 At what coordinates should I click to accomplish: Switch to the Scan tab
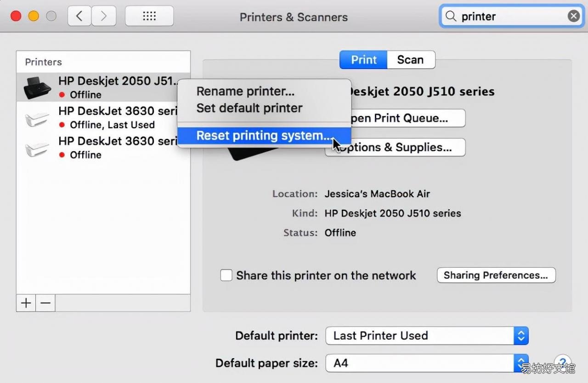pos(410,60)
